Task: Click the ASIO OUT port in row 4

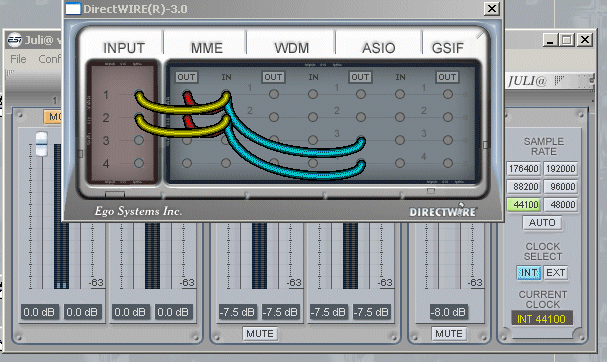Action: (361, 165)
